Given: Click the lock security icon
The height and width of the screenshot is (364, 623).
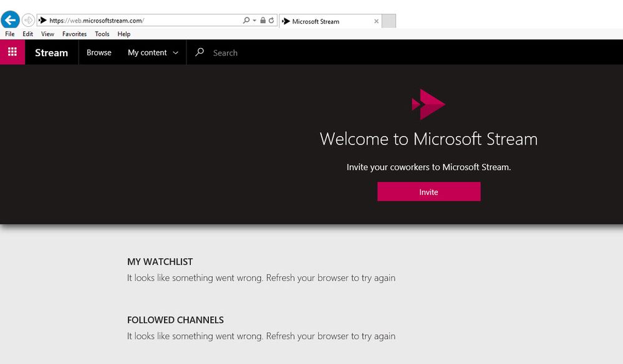Looking at the screenshot, I should pos(263,20).
